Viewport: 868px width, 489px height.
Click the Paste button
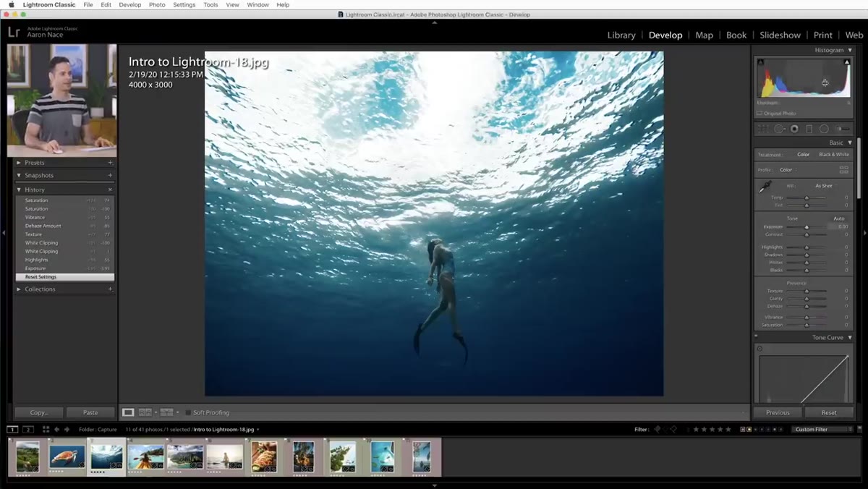coord(90,412)
